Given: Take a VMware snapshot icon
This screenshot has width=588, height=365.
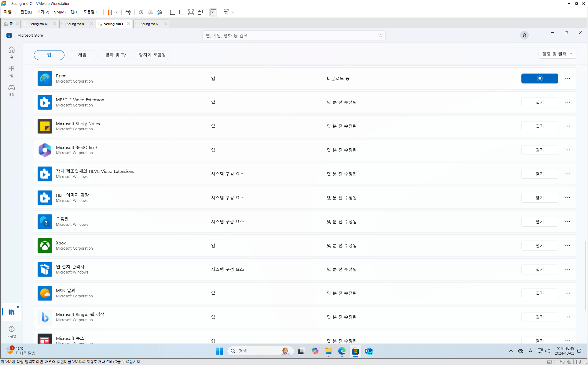Looking at the screenshot, I should tap(141, 12).
